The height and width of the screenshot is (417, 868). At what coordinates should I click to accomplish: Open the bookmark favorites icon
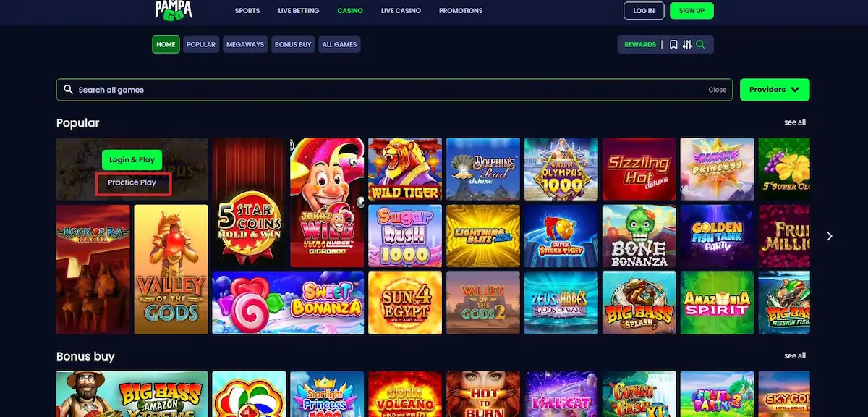[x=673, y=45]
